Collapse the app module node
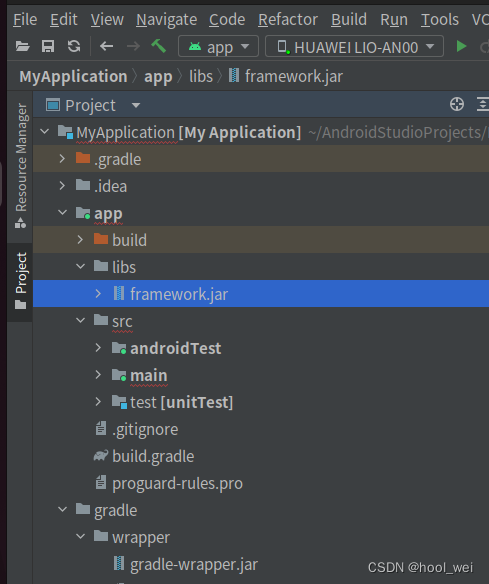Image resolution: width=489 pixels, height=584 pixels. [x=63, y=212]
